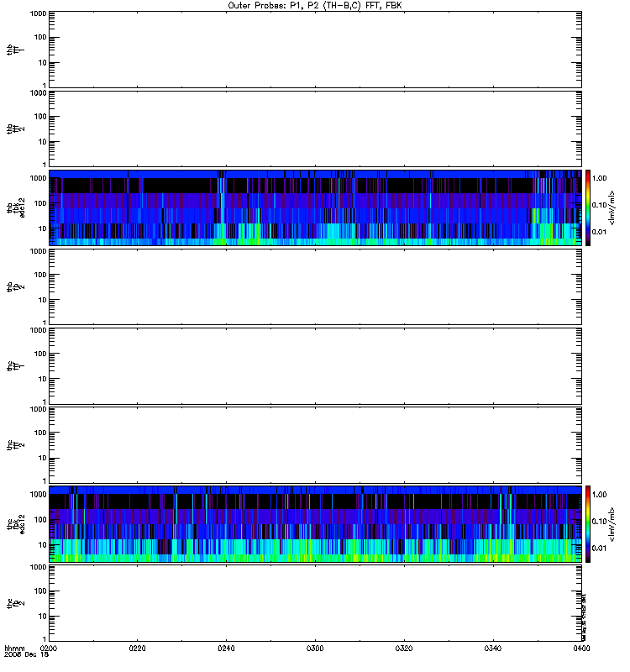Click the 0.01 label on thb color scale

[599, 232]
